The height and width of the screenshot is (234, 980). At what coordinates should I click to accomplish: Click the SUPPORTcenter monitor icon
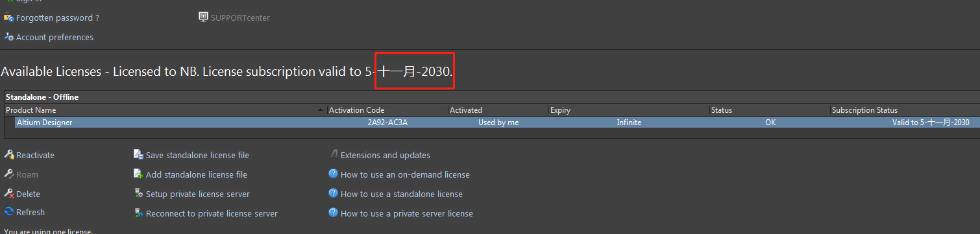(203, 18)
